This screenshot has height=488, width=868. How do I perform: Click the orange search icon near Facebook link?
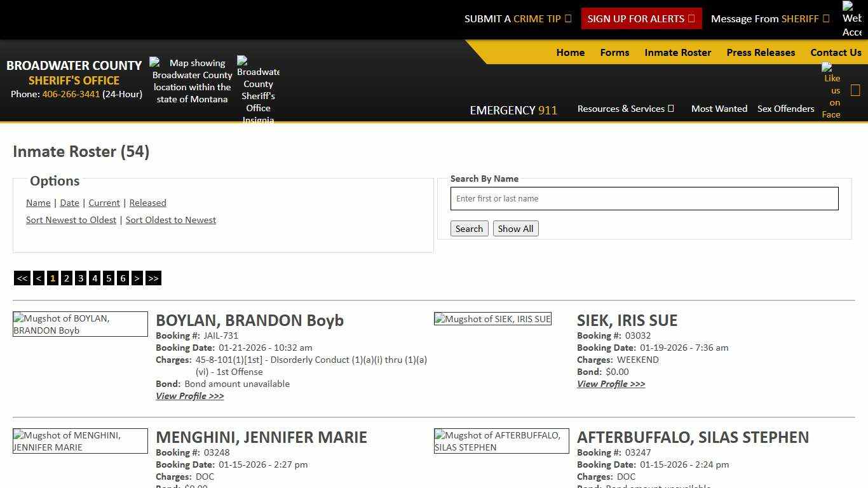click(x=855, y=90)
